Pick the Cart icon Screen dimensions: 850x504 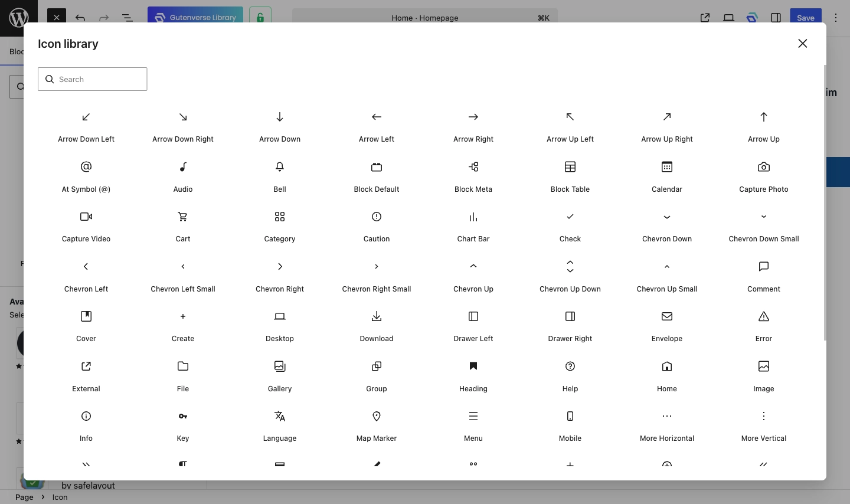coord(183,217)
